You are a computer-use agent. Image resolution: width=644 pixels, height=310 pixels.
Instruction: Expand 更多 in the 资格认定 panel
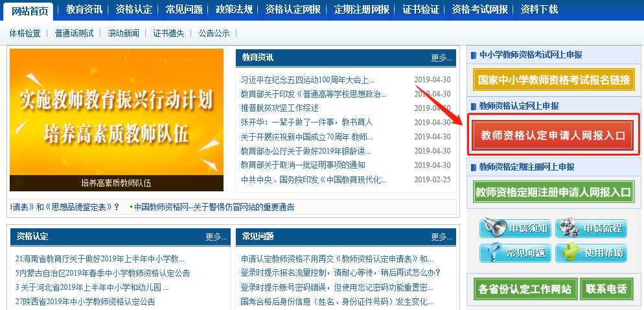(x=216, y=236)
